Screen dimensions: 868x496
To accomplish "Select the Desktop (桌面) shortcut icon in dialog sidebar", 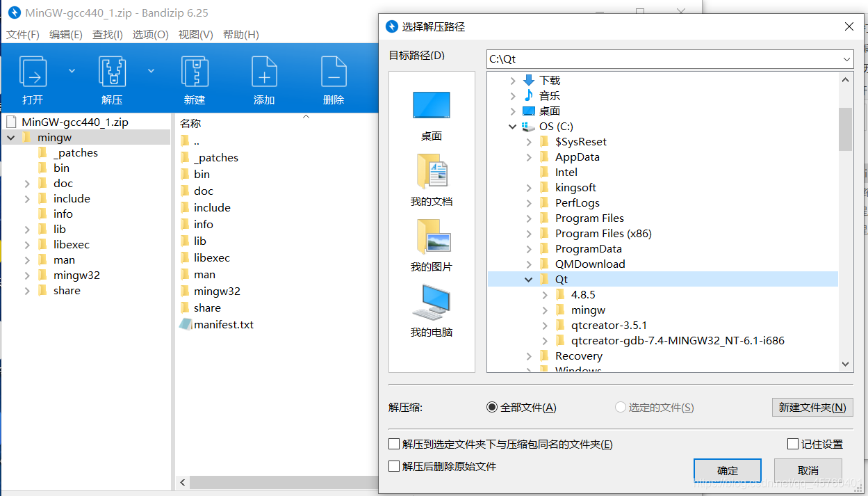I will pyautogui.click(x=432, y=106).
